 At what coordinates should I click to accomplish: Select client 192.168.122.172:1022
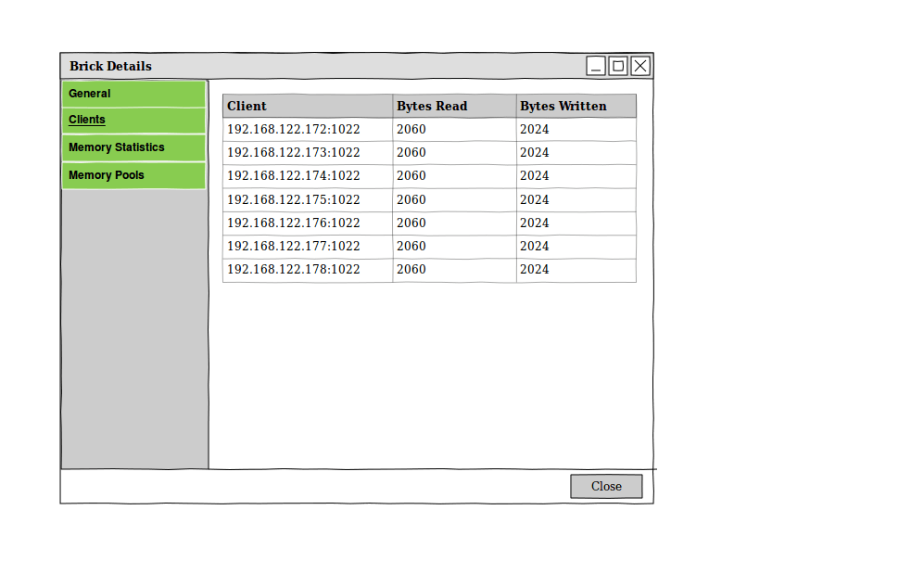(x=294, y=130)
